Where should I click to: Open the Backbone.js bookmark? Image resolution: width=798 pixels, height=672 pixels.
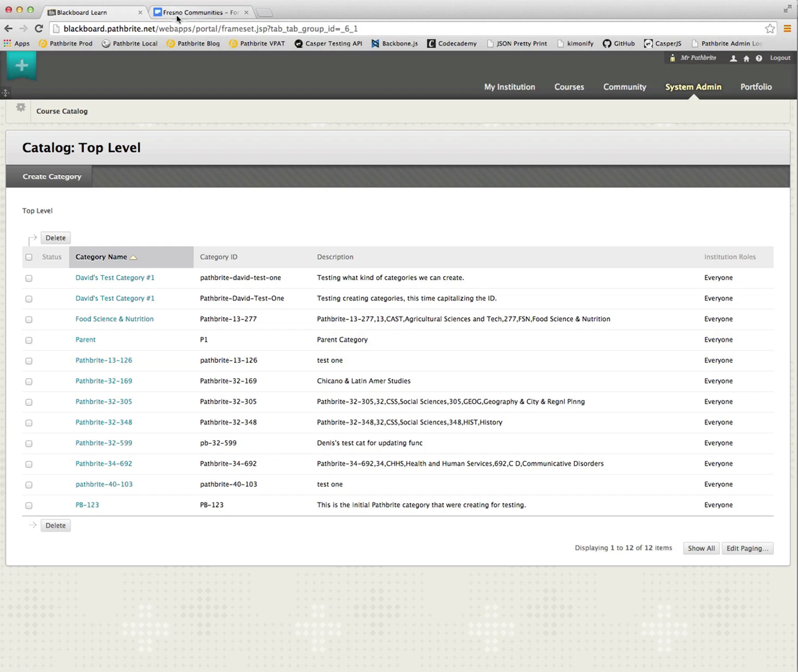click(395, 44)
